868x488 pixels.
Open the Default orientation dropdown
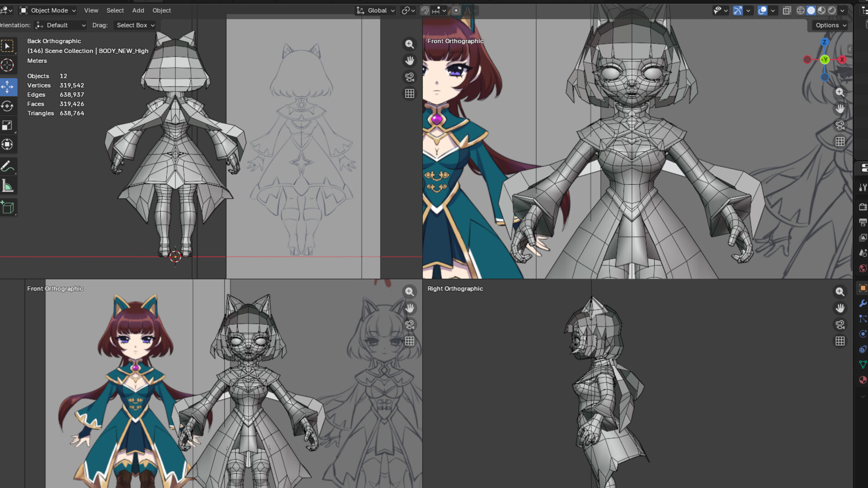61,25
